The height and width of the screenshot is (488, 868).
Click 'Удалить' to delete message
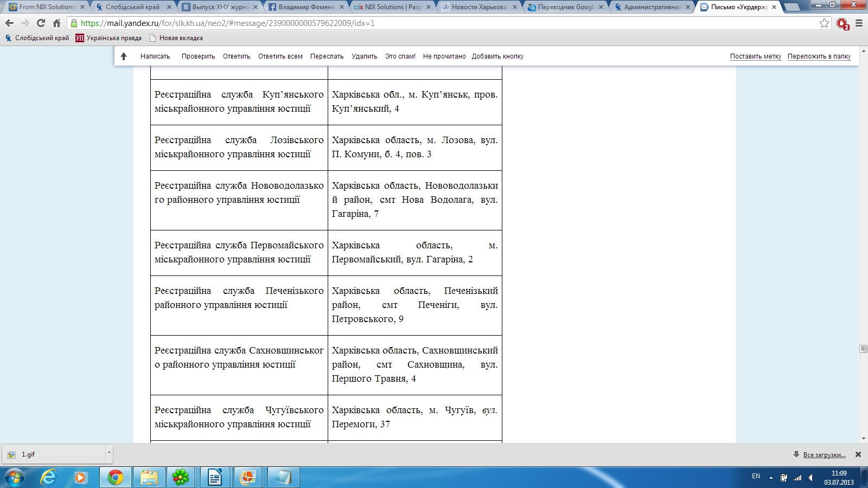click(364, 56)
